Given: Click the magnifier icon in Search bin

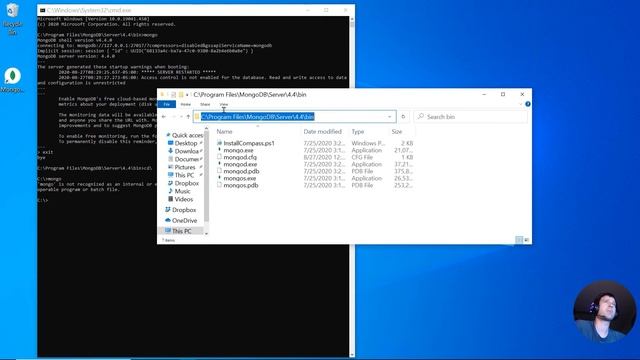Looking at the screenshot, I should [x=421, y=116].
